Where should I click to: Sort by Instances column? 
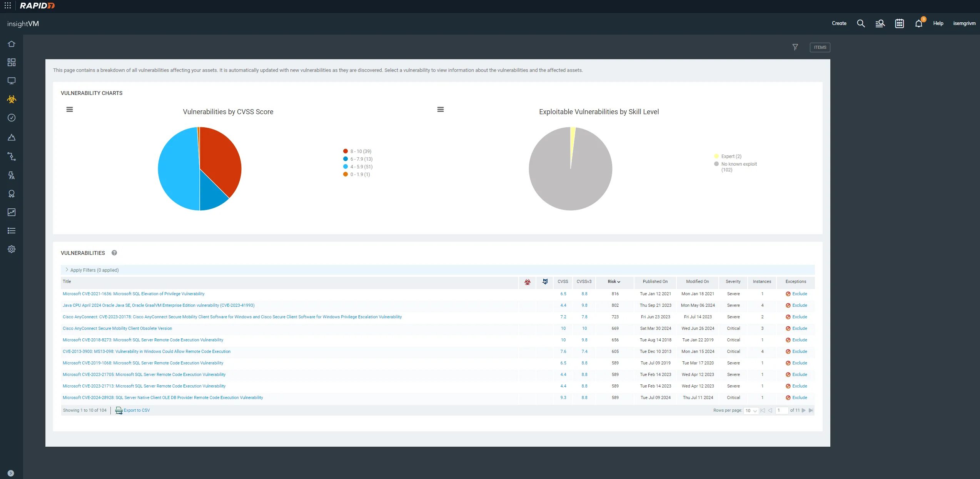[x=762, y=282]
